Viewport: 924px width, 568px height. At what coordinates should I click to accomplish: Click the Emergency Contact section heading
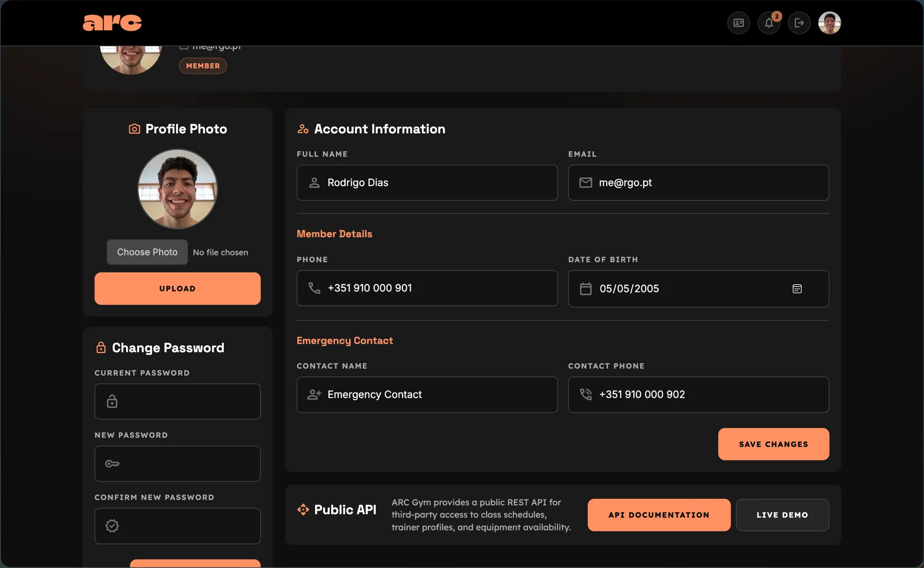pyautogui.click(x=345, y=341)
